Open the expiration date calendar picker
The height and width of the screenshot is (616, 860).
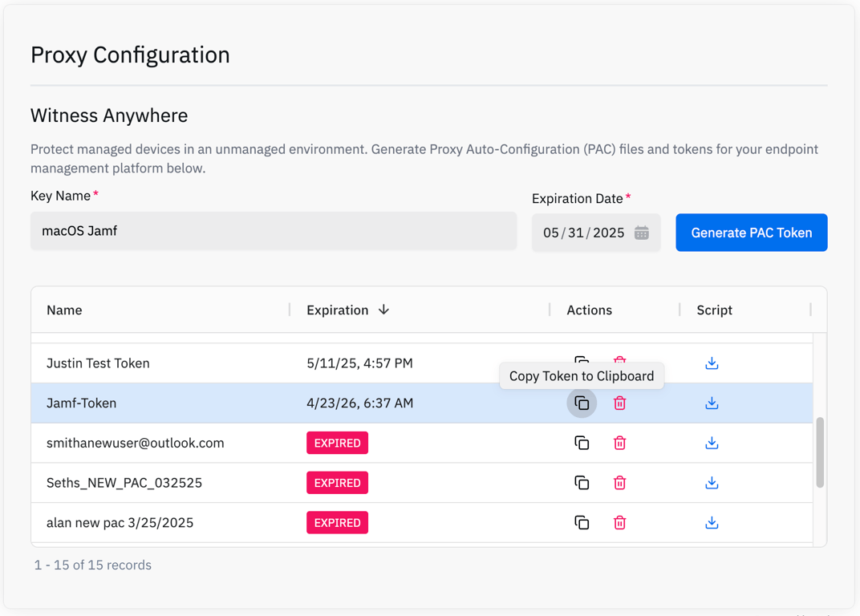[642, 233]
